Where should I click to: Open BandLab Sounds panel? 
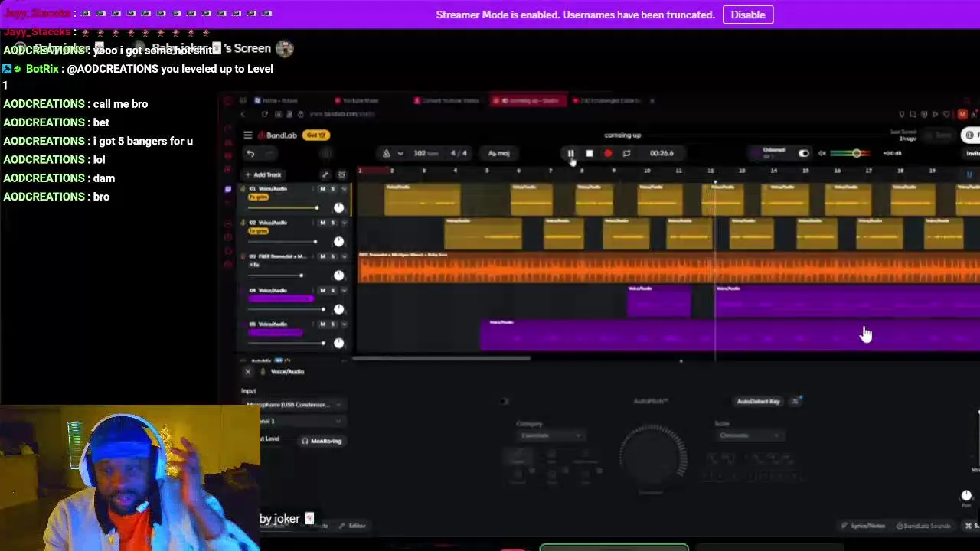(x=923, y=526)
